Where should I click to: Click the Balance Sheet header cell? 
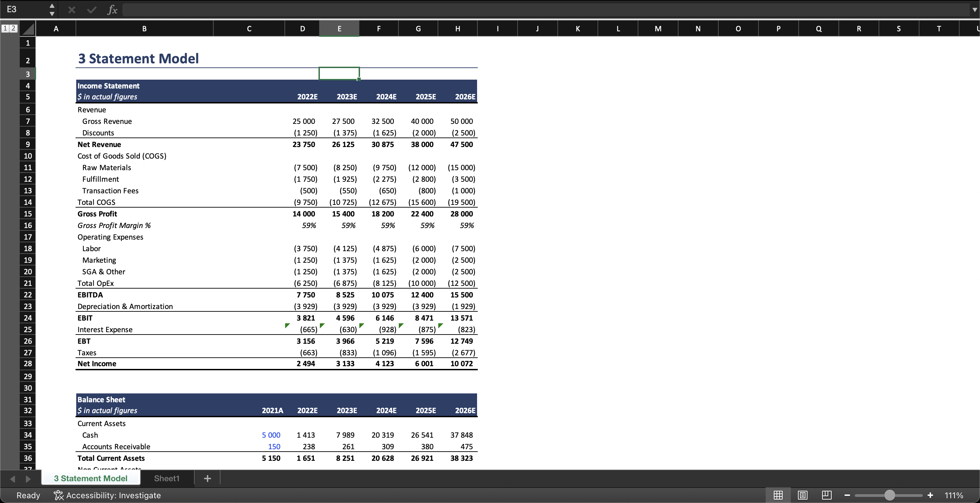[x=101, y=400]
